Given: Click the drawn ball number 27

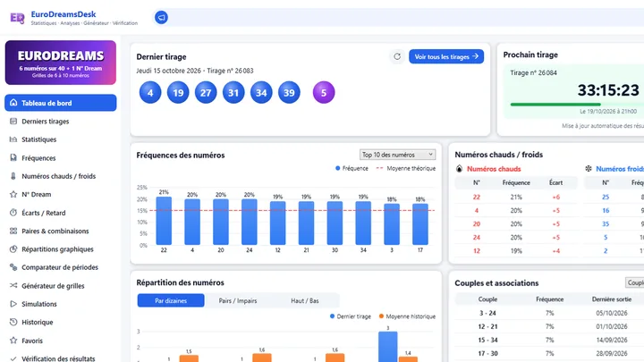Looking at the screenshot, I should 206,93.
